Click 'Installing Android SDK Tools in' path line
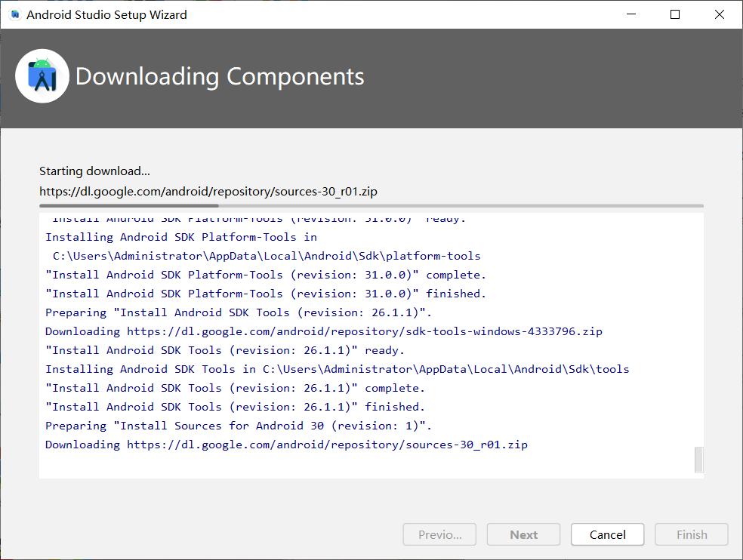743x560 pixels. tap(337, 369)
